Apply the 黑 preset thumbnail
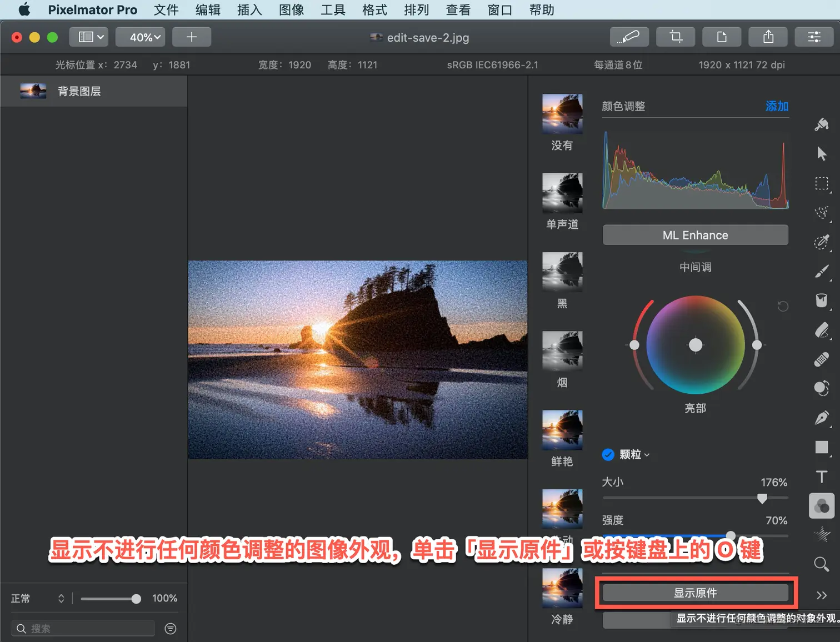The width and height of the screenshot is (840, 642). 562,272
